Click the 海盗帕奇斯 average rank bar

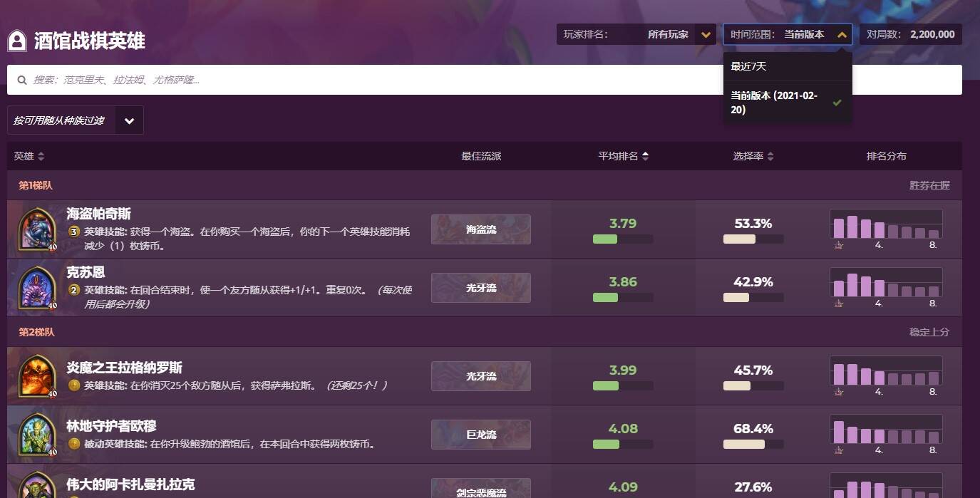tap(622, 239)
